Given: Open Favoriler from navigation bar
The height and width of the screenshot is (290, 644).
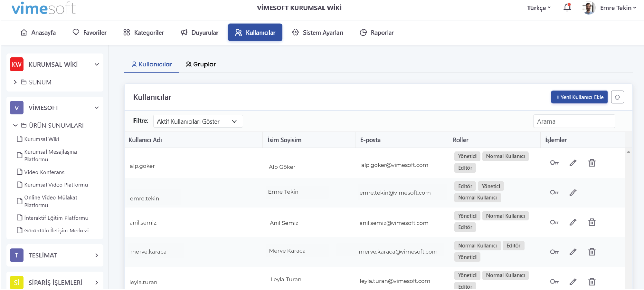Looking at the screenshot, I should pyautogui.click(x=90, y=33).
